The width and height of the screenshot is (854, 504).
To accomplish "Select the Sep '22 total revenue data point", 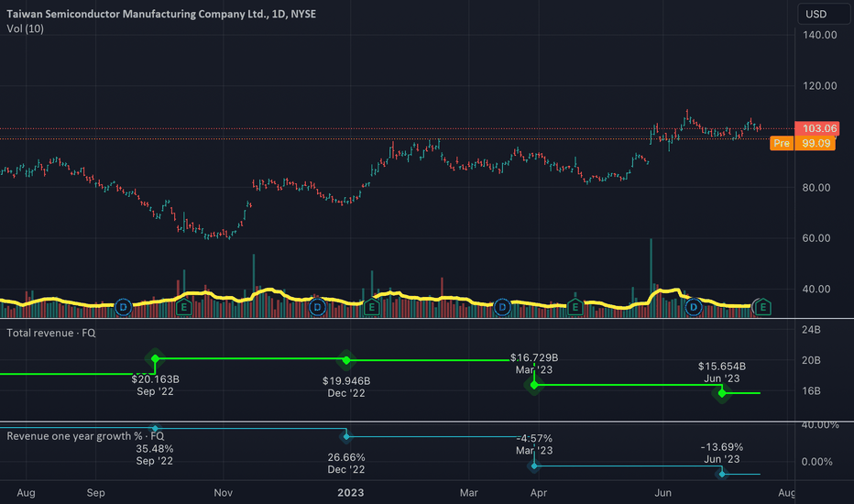I will point(155,358).
